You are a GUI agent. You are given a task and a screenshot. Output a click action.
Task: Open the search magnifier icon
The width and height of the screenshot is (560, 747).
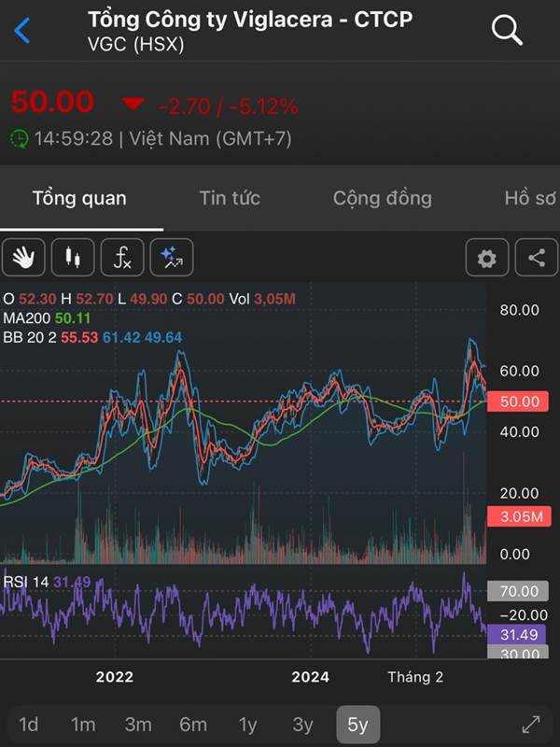click(507, 30)
